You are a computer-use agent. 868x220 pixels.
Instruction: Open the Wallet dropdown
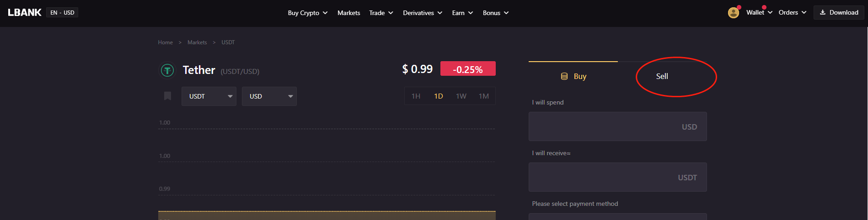pos(759,12)
